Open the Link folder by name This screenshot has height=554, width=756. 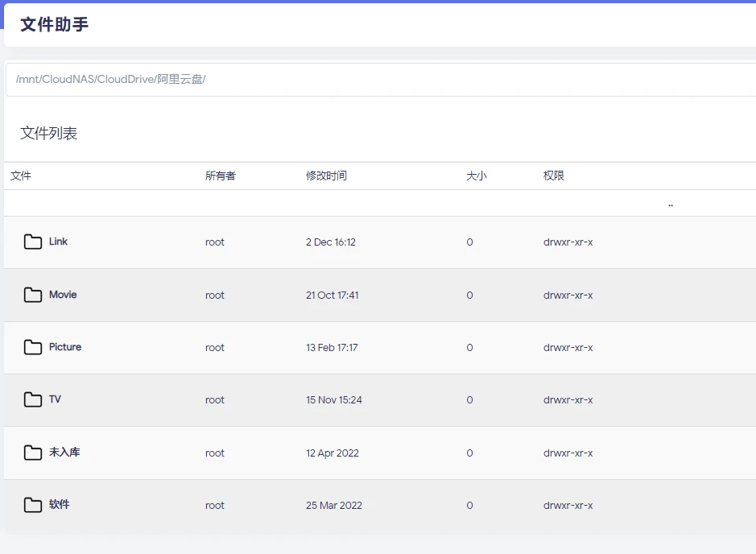click(x=59, y=242)
